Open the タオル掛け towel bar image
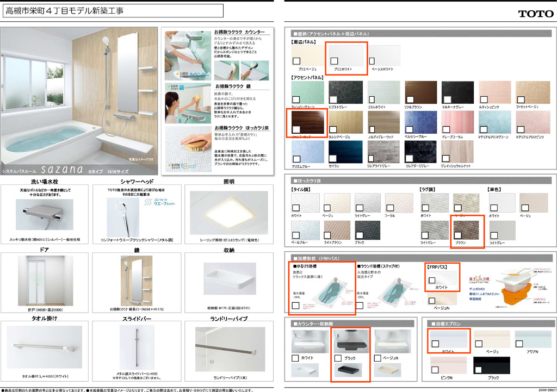 click(x=45, y=347)
